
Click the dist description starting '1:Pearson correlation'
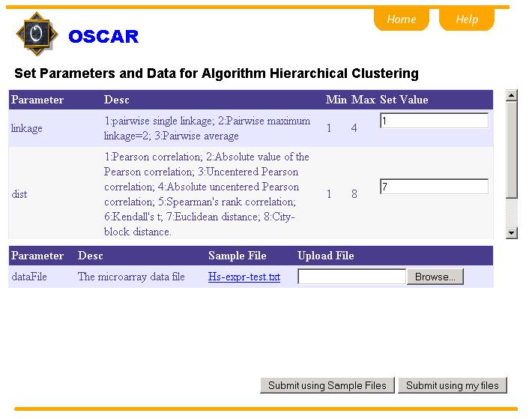tap(206, 194)
